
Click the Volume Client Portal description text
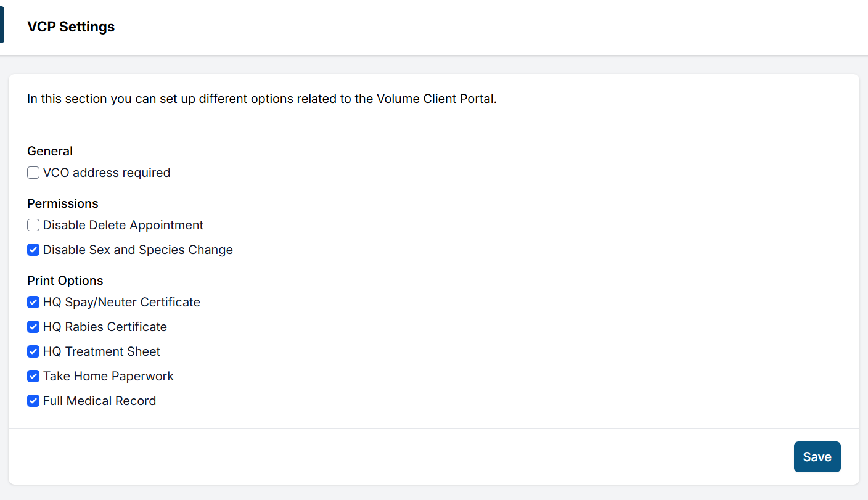click(x=261, y=99)
